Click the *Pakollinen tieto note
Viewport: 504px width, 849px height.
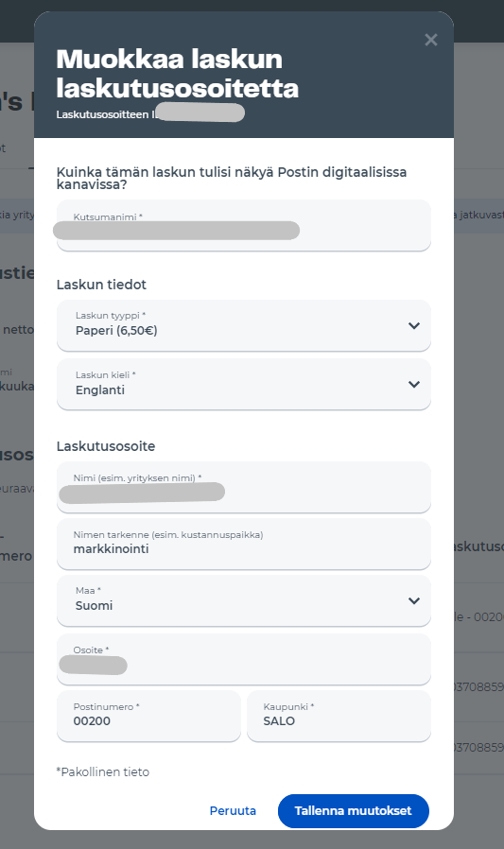(103, 771)
